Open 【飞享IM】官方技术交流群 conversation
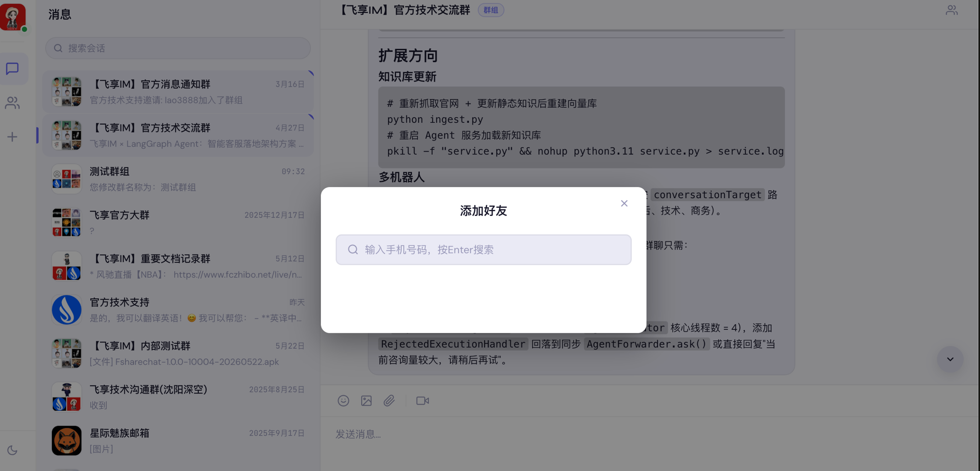Screen dimensions: 980x471 click(x=178, y=136)
